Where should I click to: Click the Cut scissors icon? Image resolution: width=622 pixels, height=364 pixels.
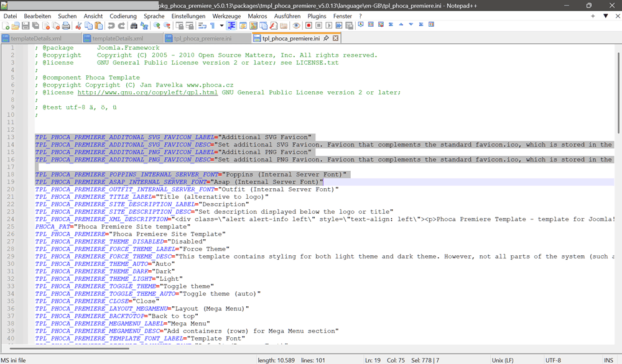pos(78,26)
